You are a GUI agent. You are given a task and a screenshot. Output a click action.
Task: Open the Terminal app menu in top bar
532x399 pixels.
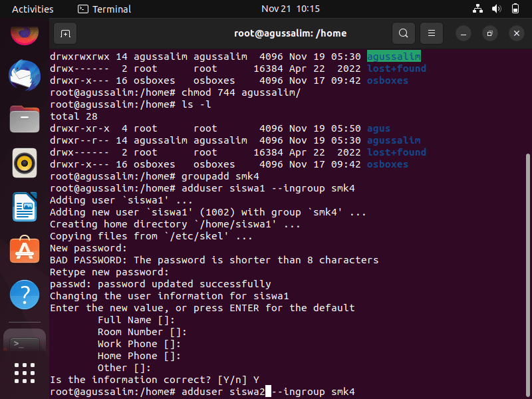tap(104, 9)
